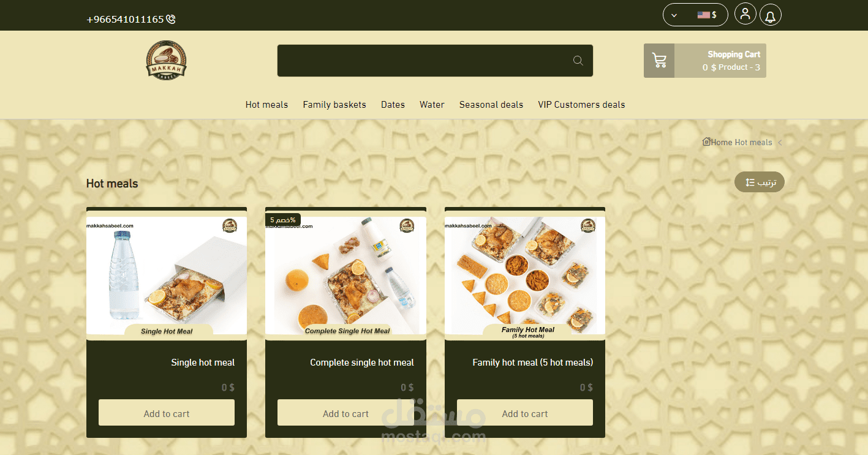Click the user account icon
The width and height of the screenshot is (868, 455).
point(745,15)
